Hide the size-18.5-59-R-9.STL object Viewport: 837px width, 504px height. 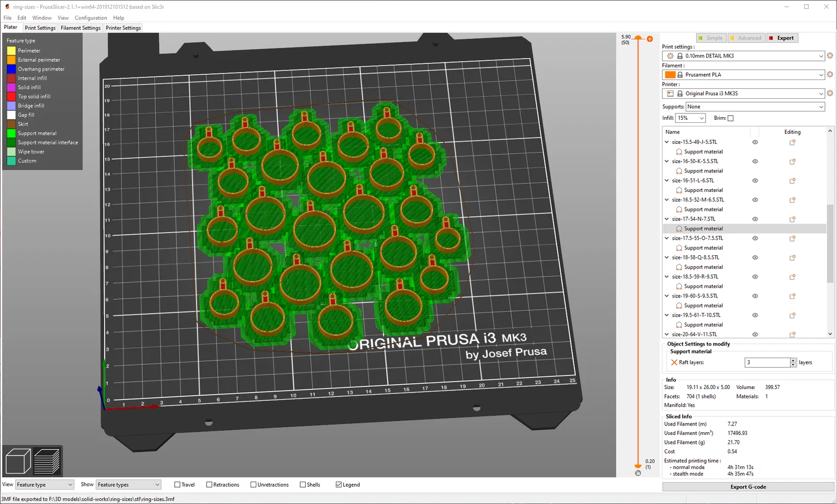click(x=755, y=277)
